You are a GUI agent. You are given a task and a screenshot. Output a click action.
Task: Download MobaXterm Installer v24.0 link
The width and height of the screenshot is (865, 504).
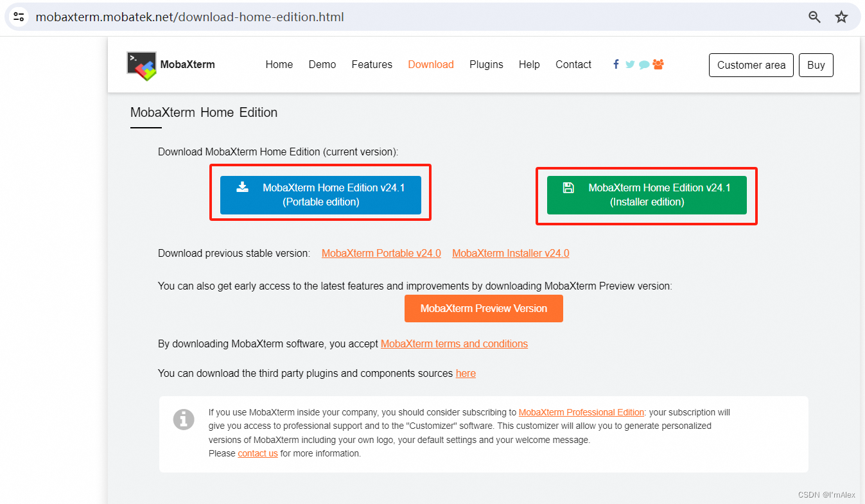[511, 253]
